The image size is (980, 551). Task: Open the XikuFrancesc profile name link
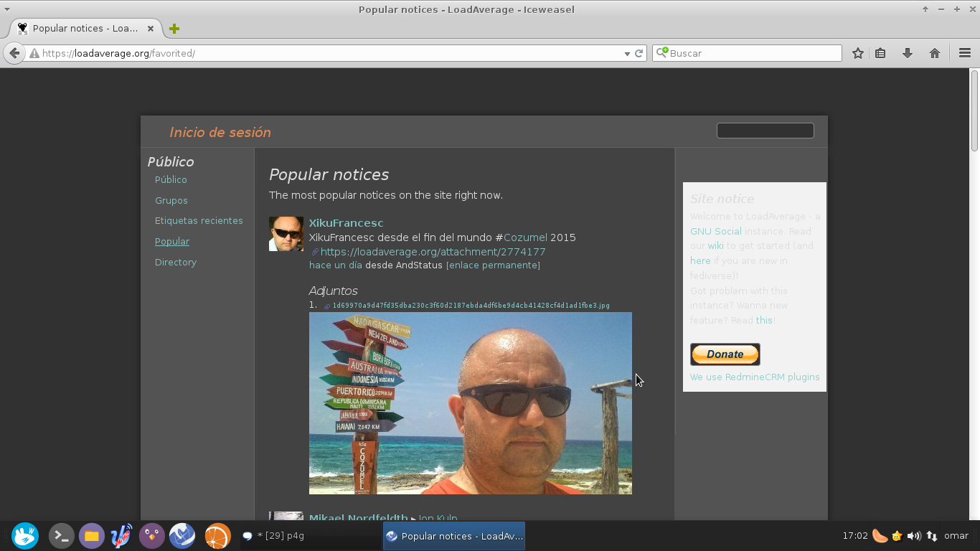click(346, 223)
